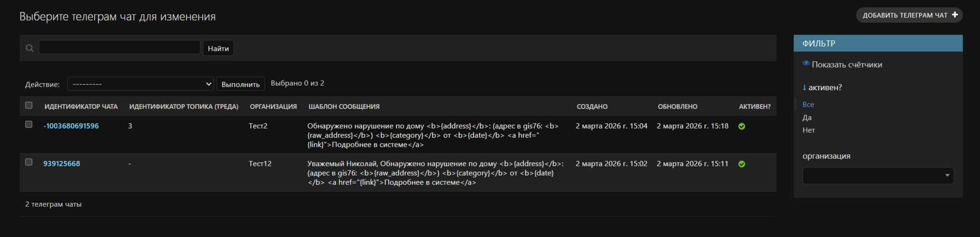Click the green active checkmark for Тест2
The image size is (980, 237).
click(741, 126)
